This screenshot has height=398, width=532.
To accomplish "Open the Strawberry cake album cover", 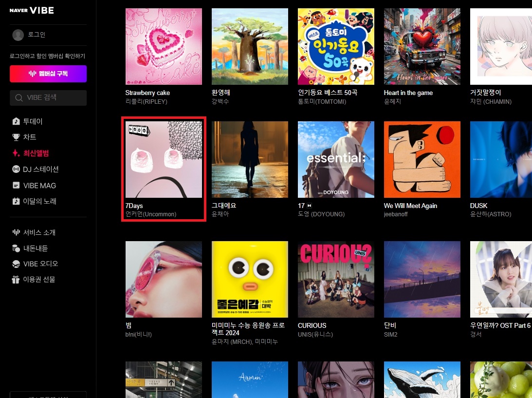I will (x=164, y=47).
